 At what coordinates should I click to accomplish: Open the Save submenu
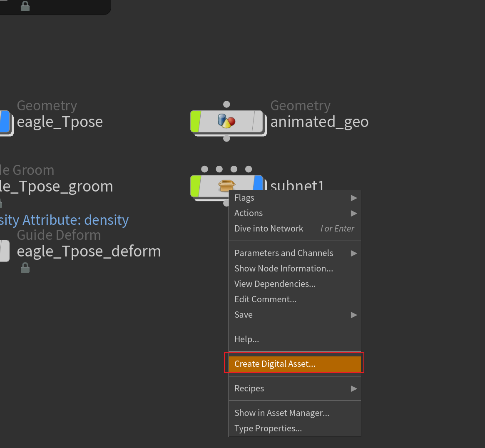[295, 315]
